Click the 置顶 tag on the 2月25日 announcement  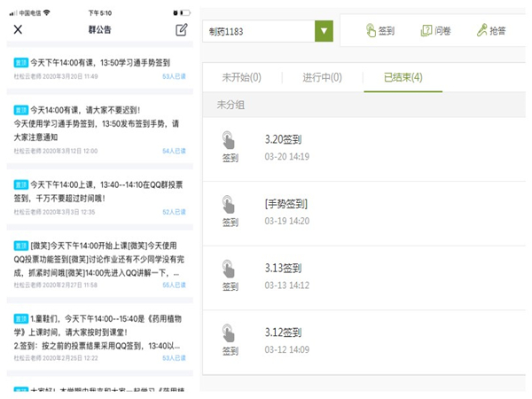(21, 319)
